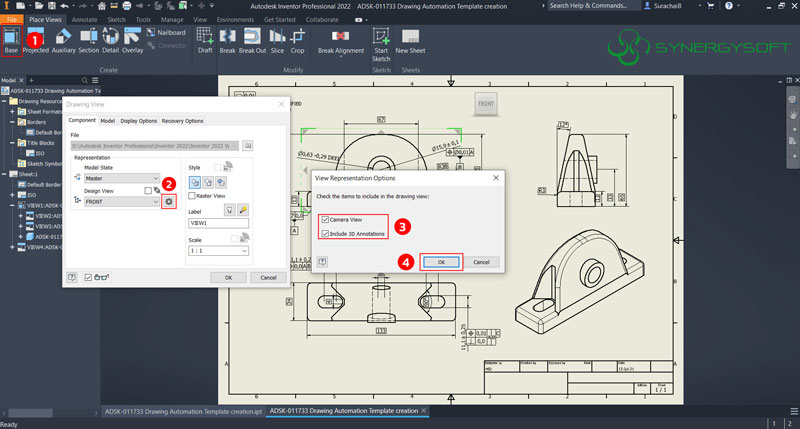Viewport: 800px width, 429px height.
Task: Collapse the Title Blocks tree node
Action: click(12, 143)
